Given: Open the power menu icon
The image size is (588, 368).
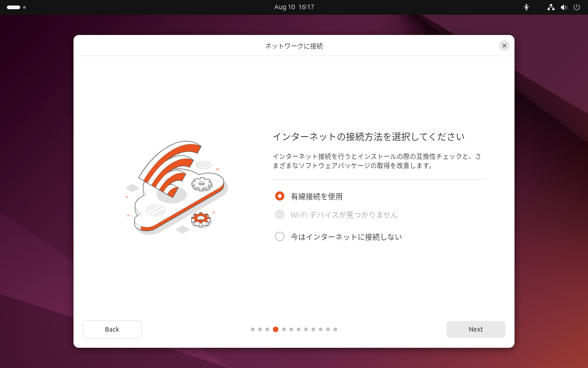Looking at the screenshot, I should pyautogui.click(x=577, y=7).
